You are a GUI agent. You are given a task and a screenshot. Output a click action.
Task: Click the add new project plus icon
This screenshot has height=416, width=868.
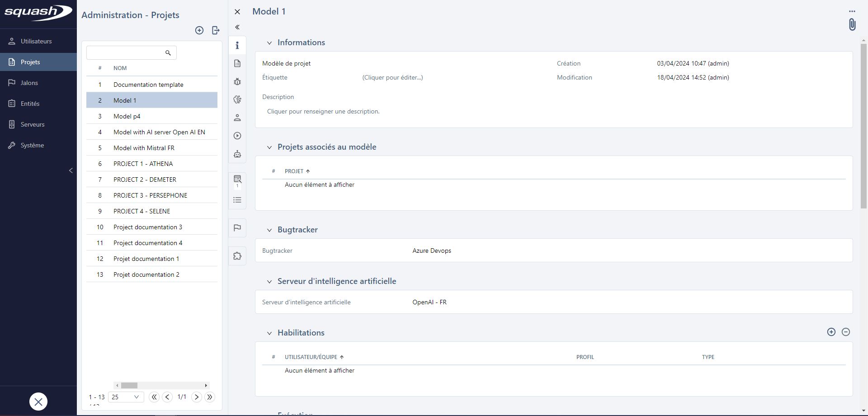click(x=199, y=30)
